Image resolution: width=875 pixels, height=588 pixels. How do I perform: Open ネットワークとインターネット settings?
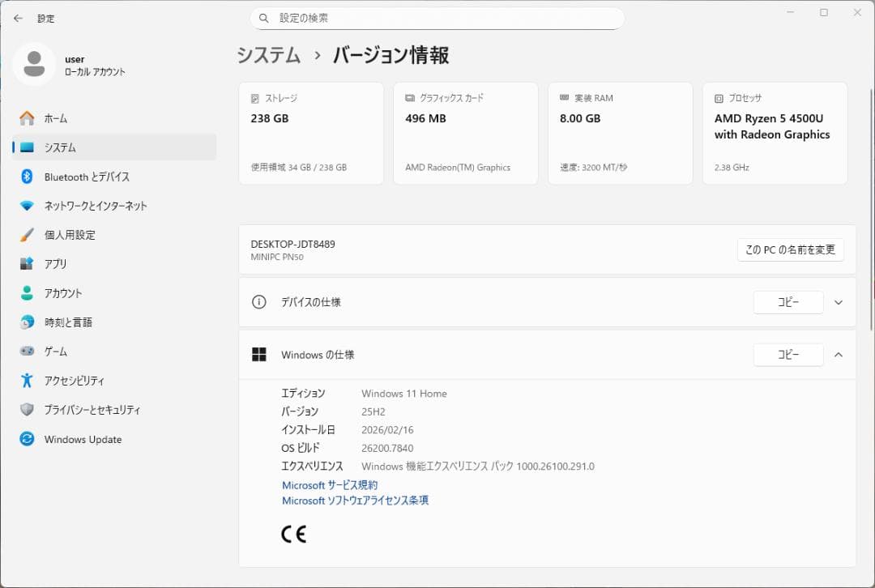pos(114,206)
